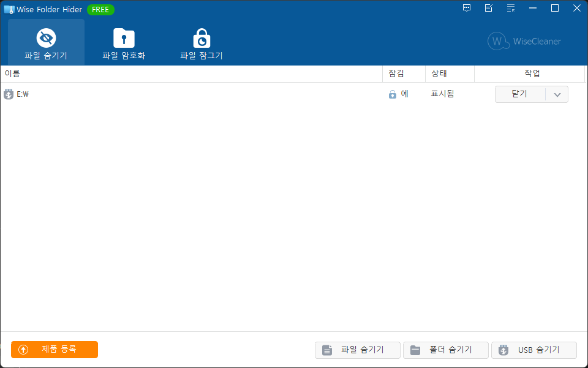
Task: Select the E:₩ row in the list
Action: pos(184,94)
